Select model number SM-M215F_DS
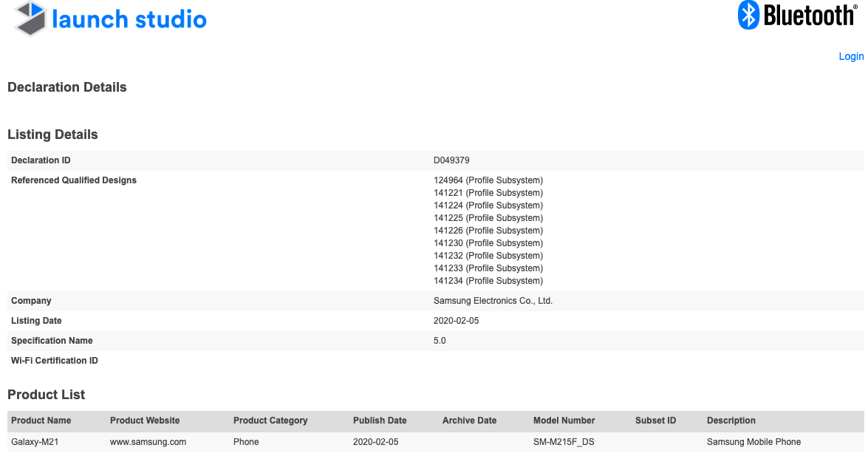Image resolution: width=868 pixels, height=459 pixels. (564, 443)
